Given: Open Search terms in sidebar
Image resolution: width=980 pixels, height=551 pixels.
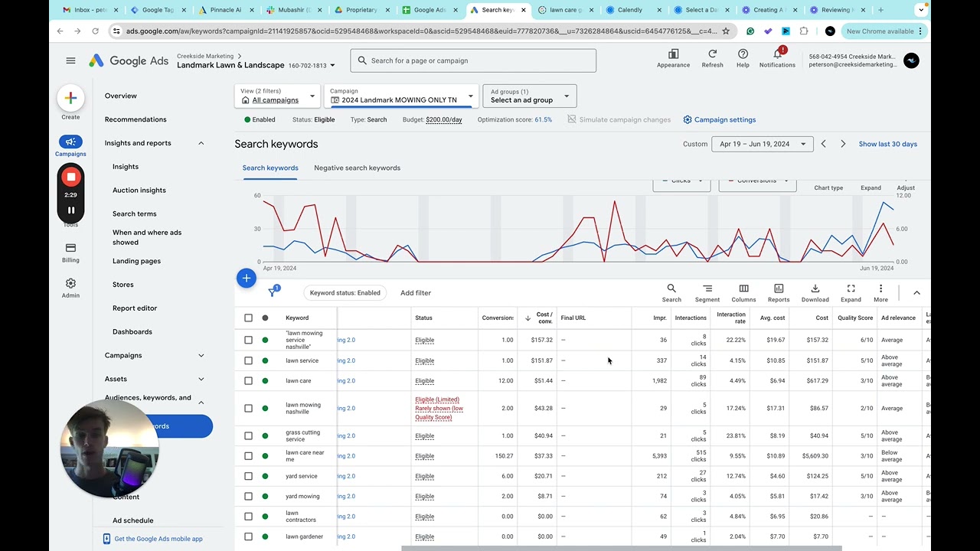Looking at the screenshot, I should pyautogui.click(x=135, y=214).
